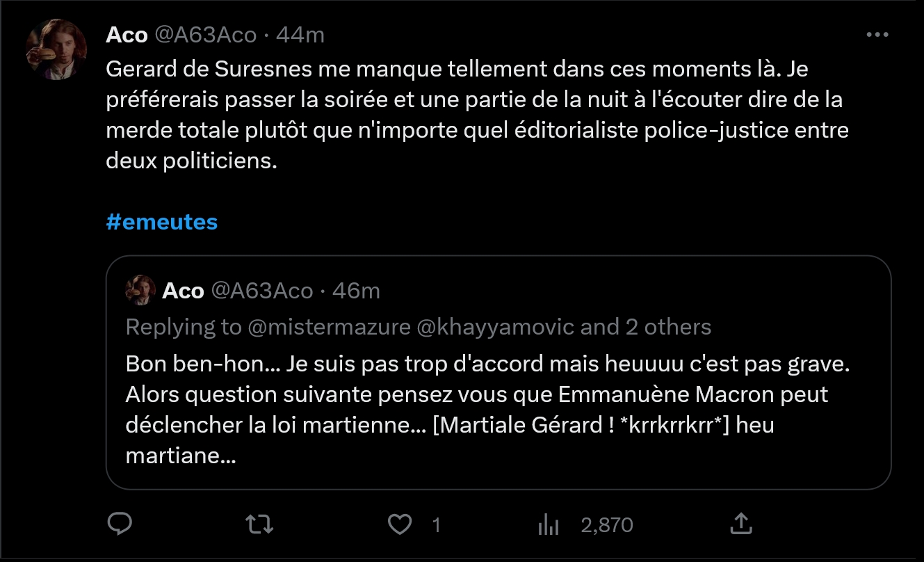This screenshot has height=562, width=924.
Task: Click the 2,870 views count
Action: click(x=606, y=524)
